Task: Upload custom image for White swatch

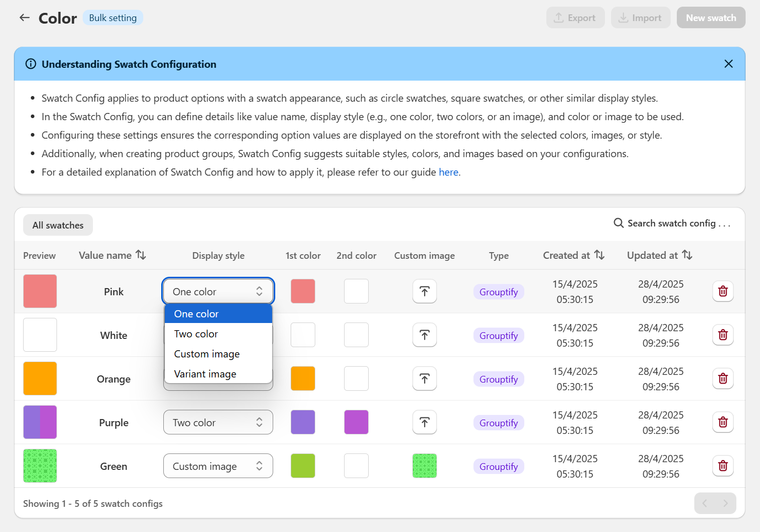Action: pyautogui.click(x=425, y=335)
